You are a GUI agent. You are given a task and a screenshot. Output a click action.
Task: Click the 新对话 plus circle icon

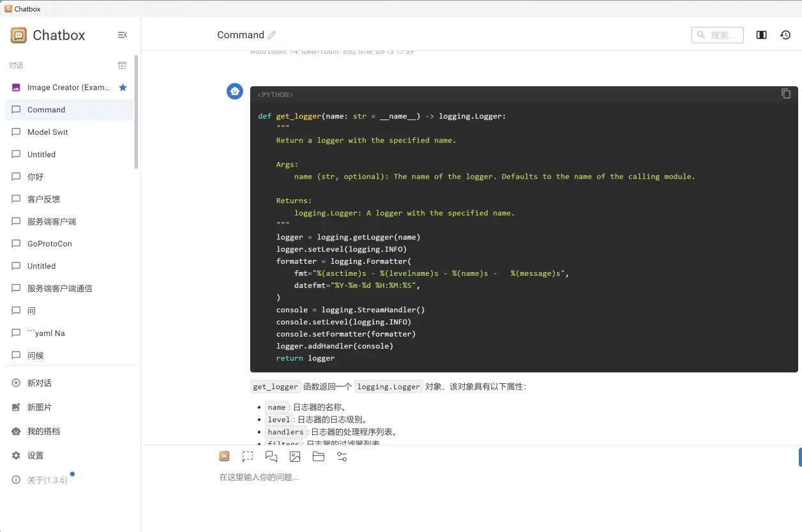pos(16,383)
